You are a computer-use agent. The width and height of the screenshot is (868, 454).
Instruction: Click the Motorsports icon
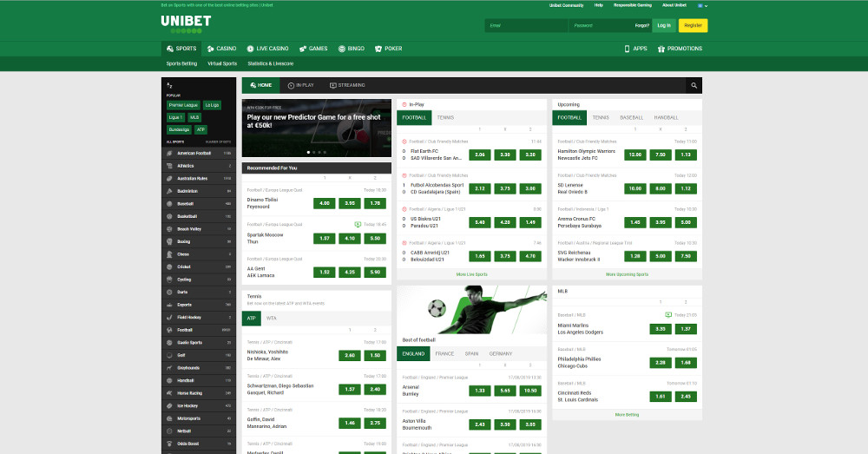[x=170, y=418]
